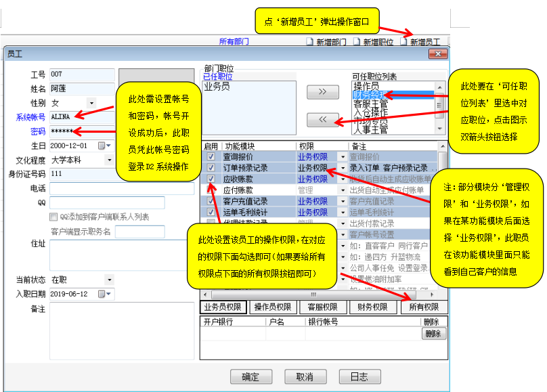Viewport: 547px width, 392px height.
Task: Click the 新增职位 toolbar icon
Action: pyautogui.click(x=357, y=42)
